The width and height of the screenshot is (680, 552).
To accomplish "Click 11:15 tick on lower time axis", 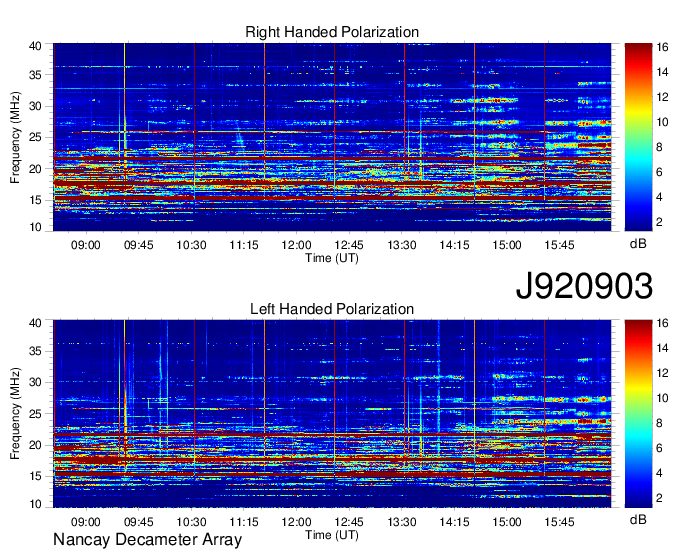I will coord(244,522).
